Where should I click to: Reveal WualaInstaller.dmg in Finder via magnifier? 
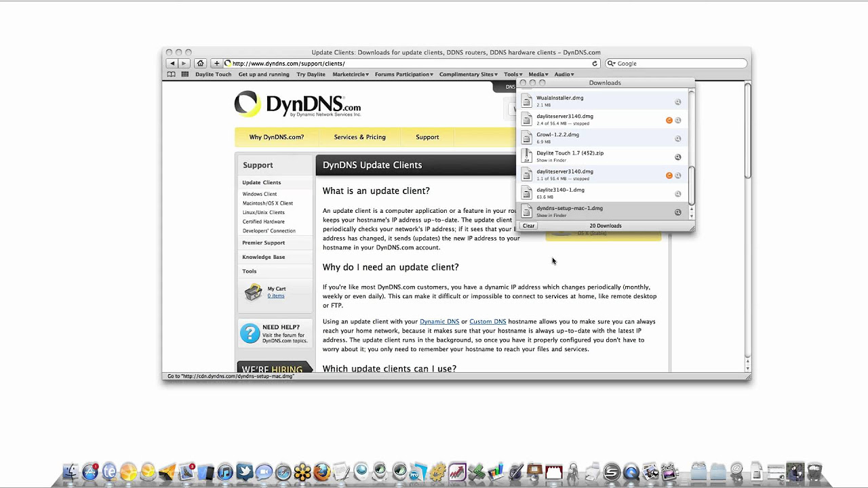677,102
